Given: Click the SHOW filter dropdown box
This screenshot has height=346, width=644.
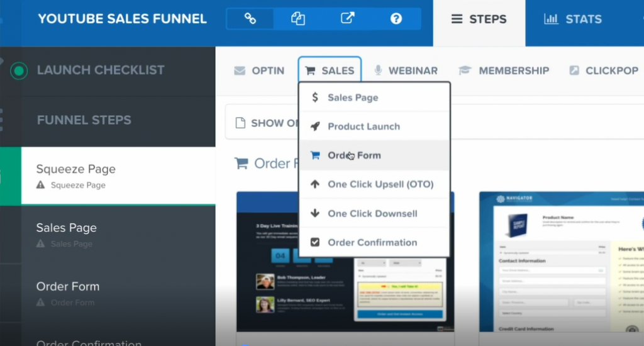Looking at the screenshot, I should click(x=435, y=122).
